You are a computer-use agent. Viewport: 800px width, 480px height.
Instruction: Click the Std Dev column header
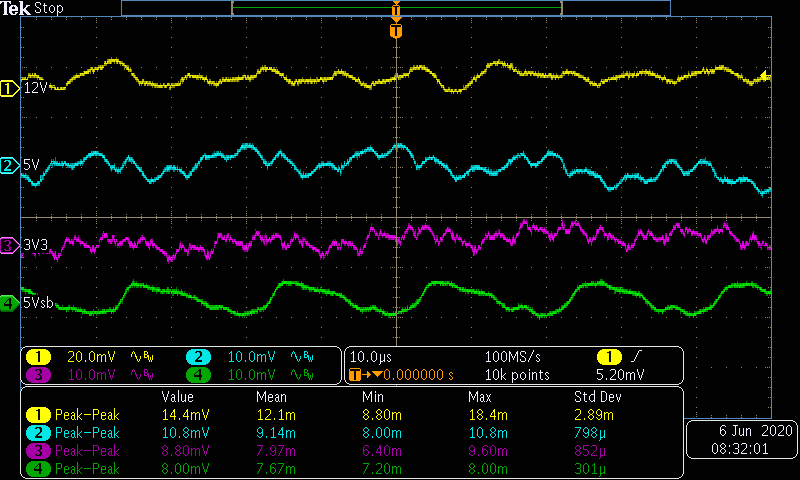(597, 397)
